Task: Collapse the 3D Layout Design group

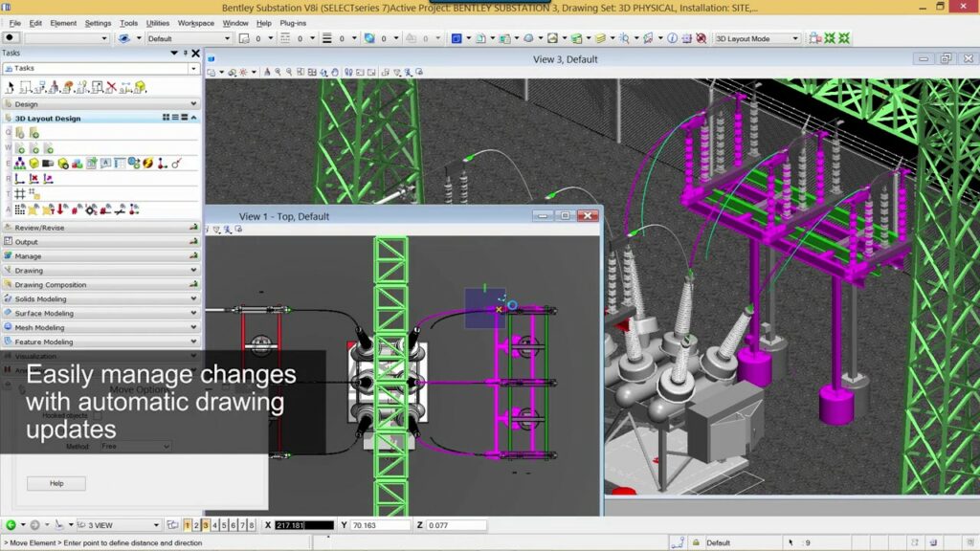Action: (193, 118)
